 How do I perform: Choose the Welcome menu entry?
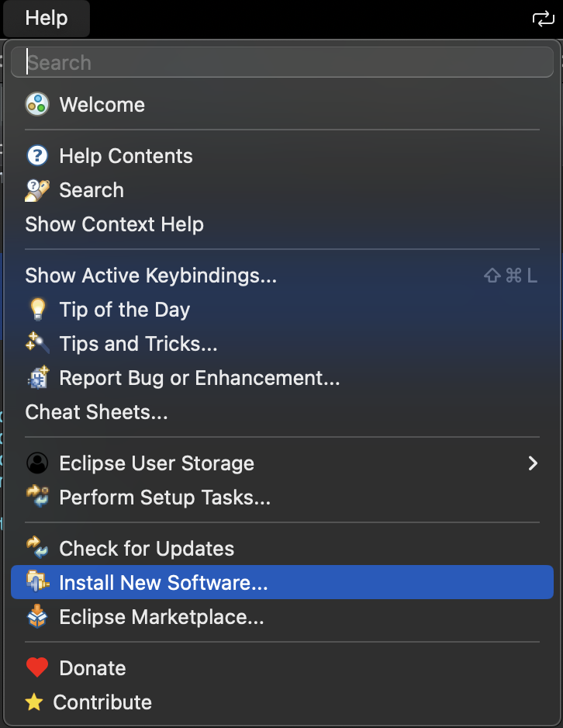[282, 105]
